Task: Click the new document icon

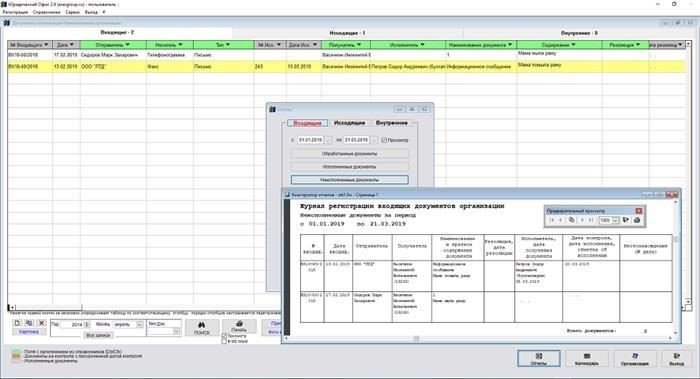Action: click(17, 323)
